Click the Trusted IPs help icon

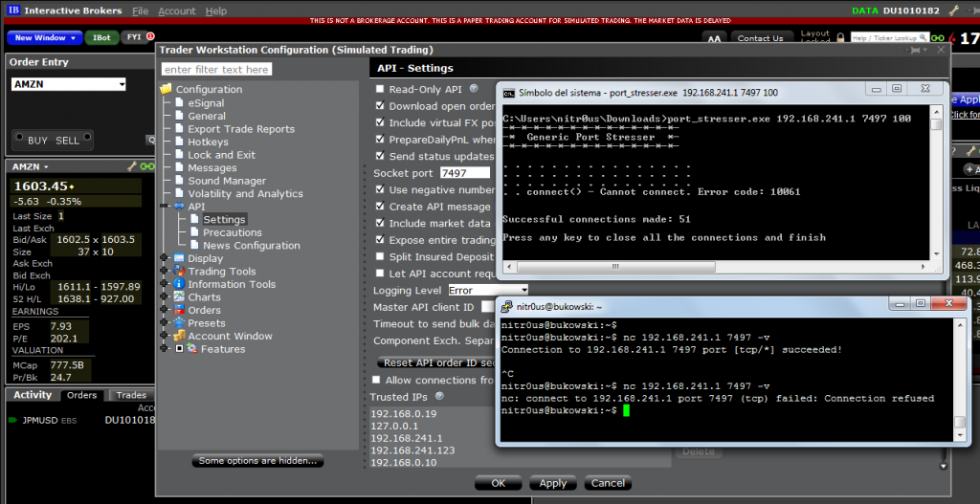point(439,396)
